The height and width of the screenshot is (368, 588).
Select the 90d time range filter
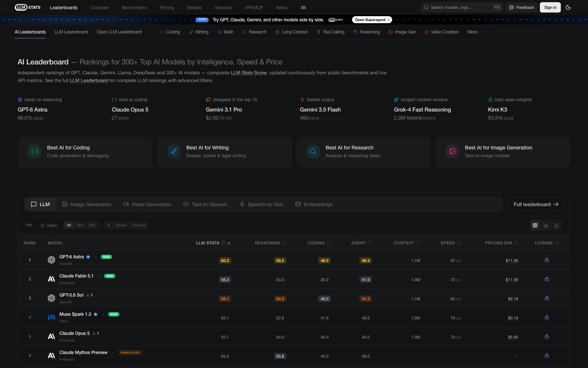click(x=80, y=225)
